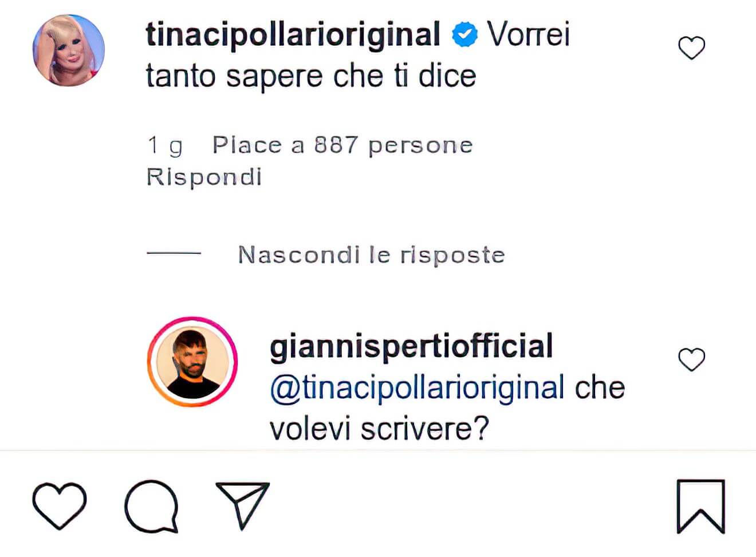Select giannispertiofficial's username

[x=411, y=344]
